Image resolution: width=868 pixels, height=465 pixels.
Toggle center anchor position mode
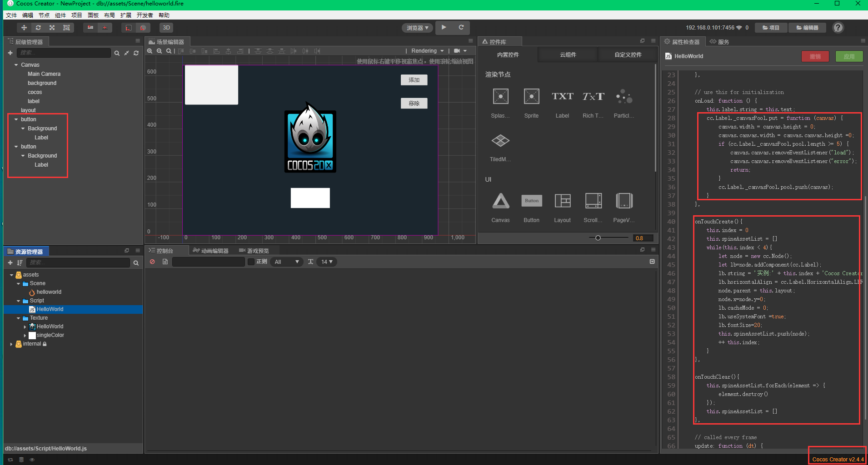[105, 28]
